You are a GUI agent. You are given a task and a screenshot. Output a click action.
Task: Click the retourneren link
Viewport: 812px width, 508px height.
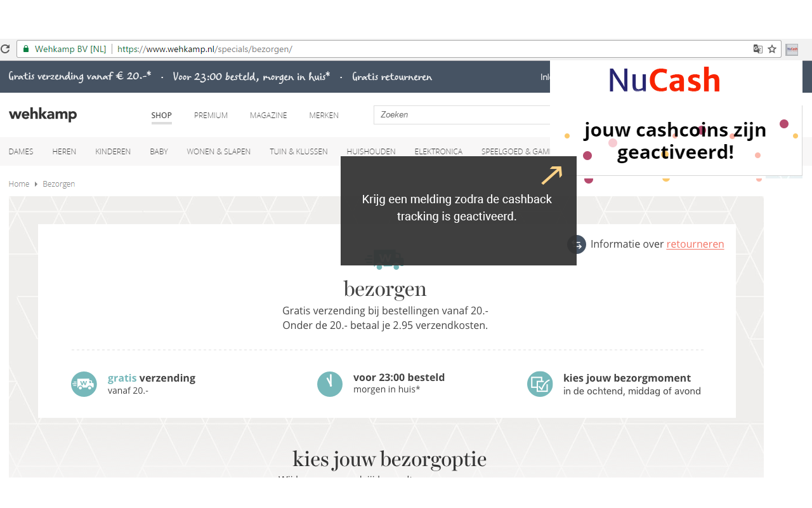click(x=695, y=244)
